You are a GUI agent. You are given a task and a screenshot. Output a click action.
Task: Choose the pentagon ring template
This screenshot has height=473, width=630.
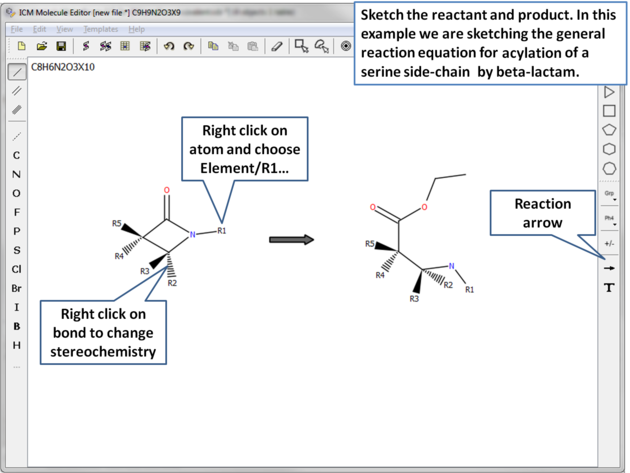[609, 130]
